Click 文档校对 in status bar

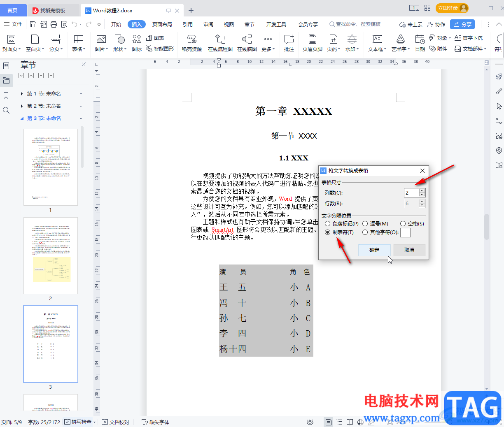(x=116, y=422)
